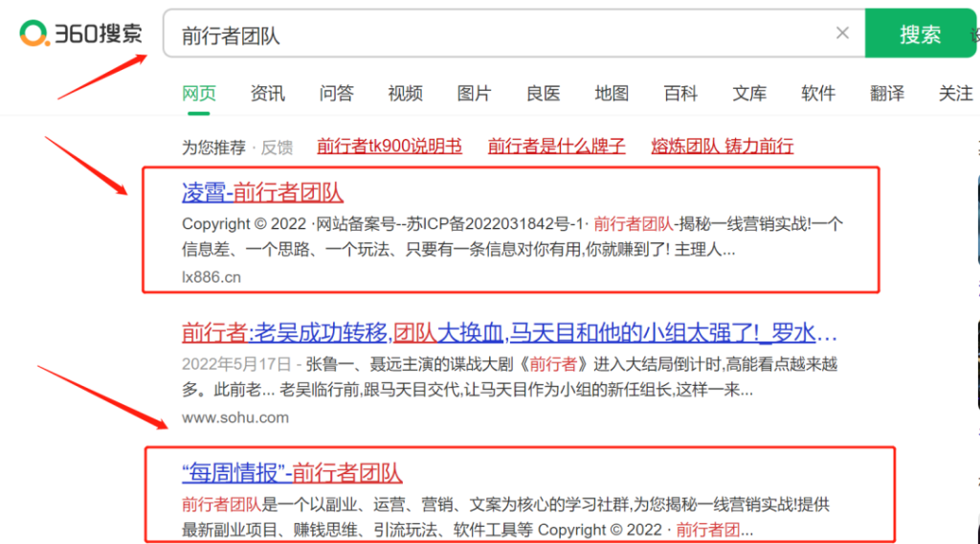Image resolution: width=980 pixels, height=544 pixels.
Task: Select the 良医 tab
Action: [x=544, y=93]
